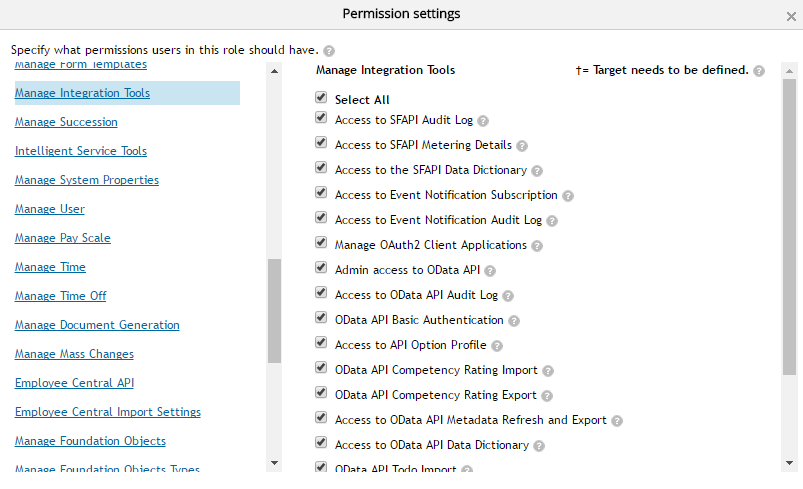Image resolution: width=803 pixels, height=489 pixels.
Task: Close the Permission settings dialog
Action: tap(791, 16)
